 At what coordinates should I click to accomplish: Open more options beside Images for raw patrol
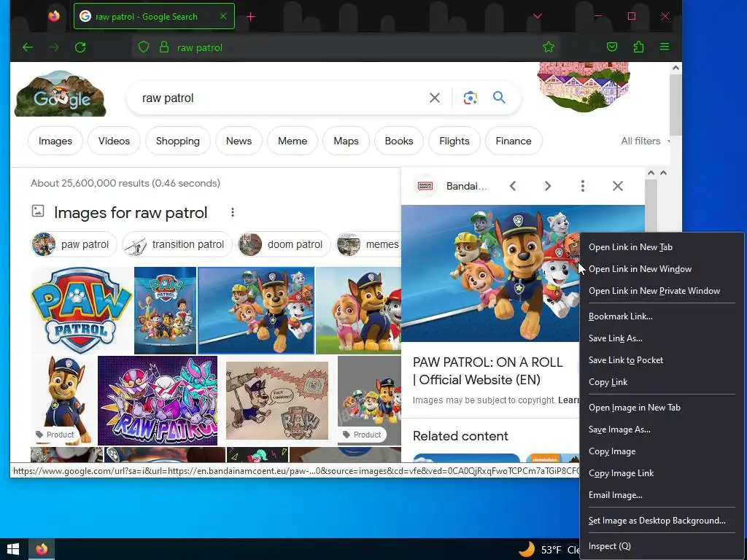coord(233,212)
